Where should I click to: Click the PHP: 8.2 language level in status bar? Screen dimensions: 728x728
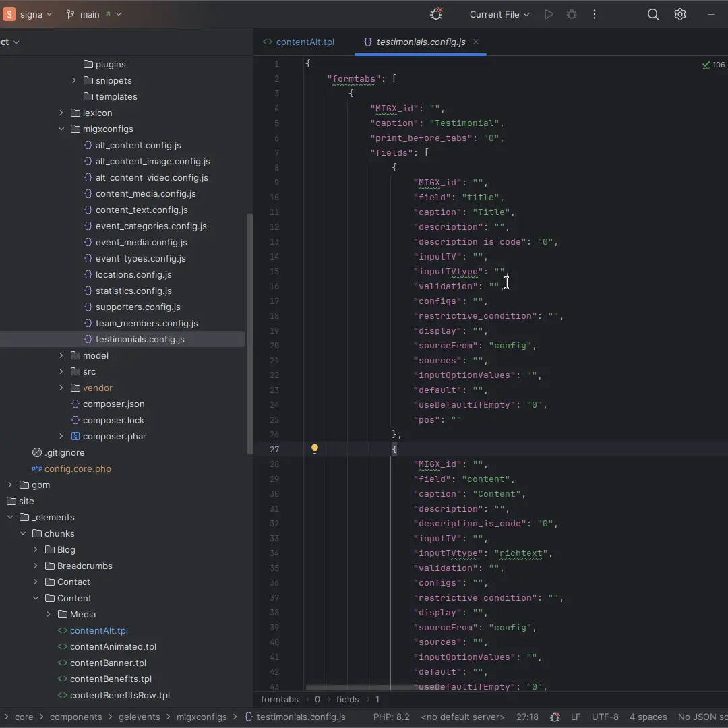point(391,717)
